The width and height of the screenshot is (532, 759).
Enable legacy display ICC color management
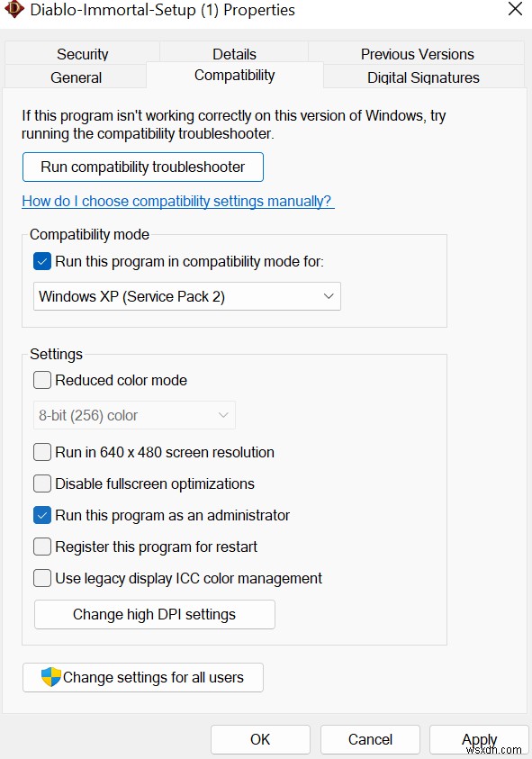(x=41, y=578)
